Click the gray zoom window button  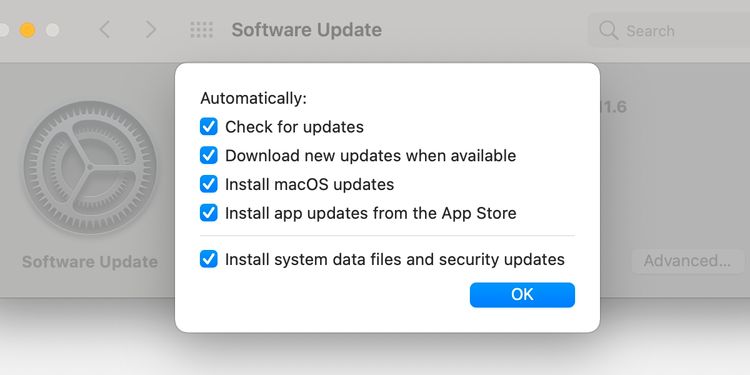53,30
